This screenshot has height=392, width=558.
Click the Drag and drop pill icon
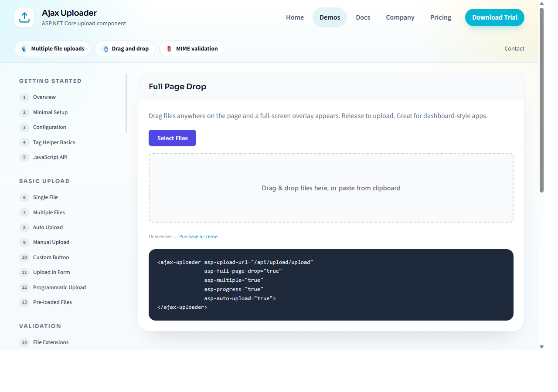pos(105,49)
